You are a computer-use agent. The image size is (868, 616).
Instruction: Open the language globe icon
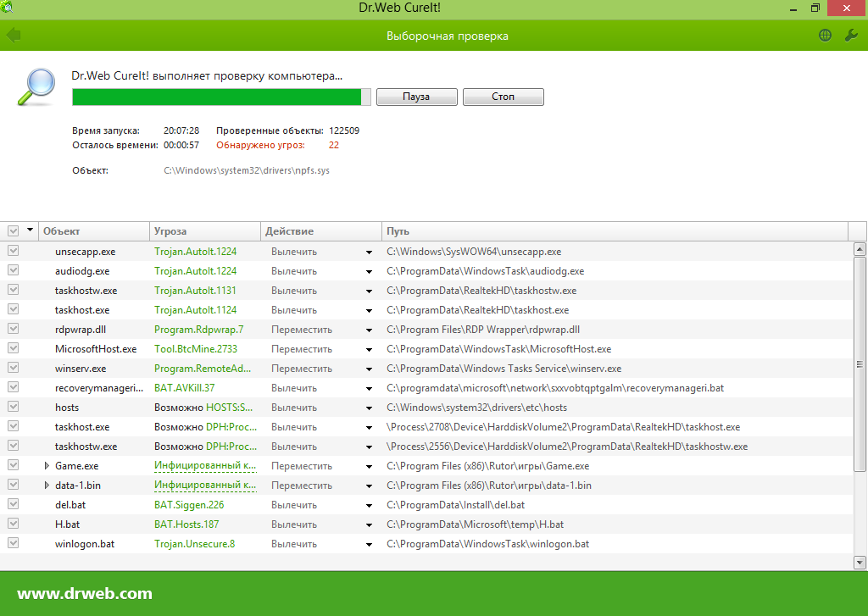tap(825, 36)
